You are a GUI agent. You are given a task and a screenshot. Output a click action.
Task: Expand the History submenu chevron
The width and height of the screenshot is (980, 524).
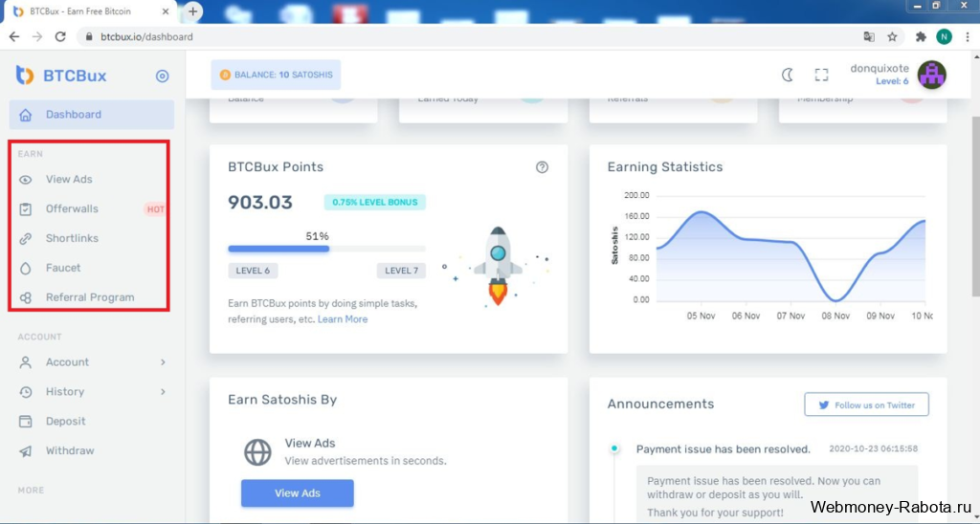tap(163, 392)
